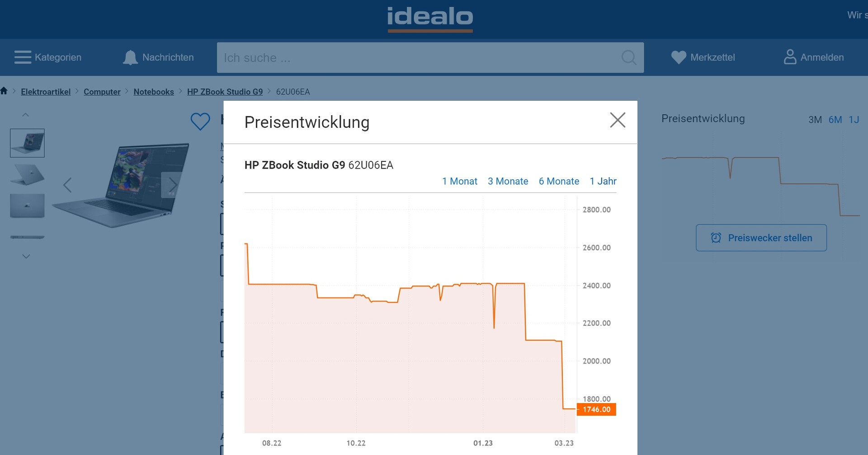Select the 1 Monat time range
Viewport: 868px width, 455px height.
tap(459, 181)
